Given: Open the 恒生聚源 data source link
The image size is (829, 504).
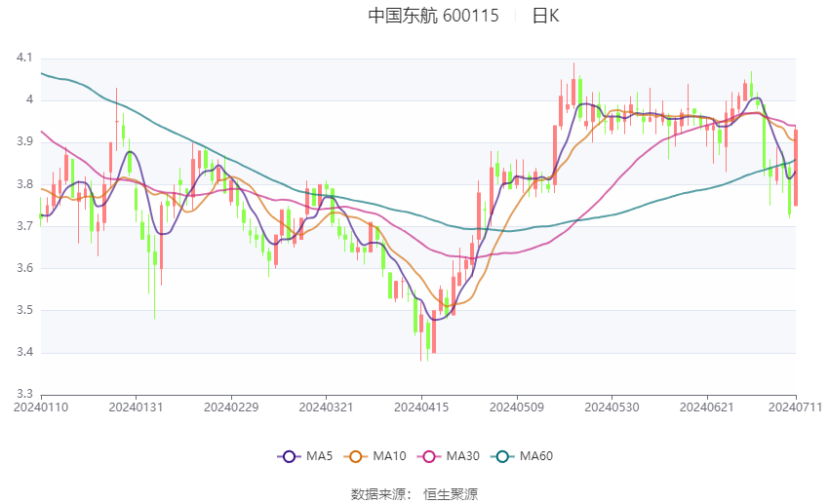Looking at the screenshot, I should pos(451,494).
